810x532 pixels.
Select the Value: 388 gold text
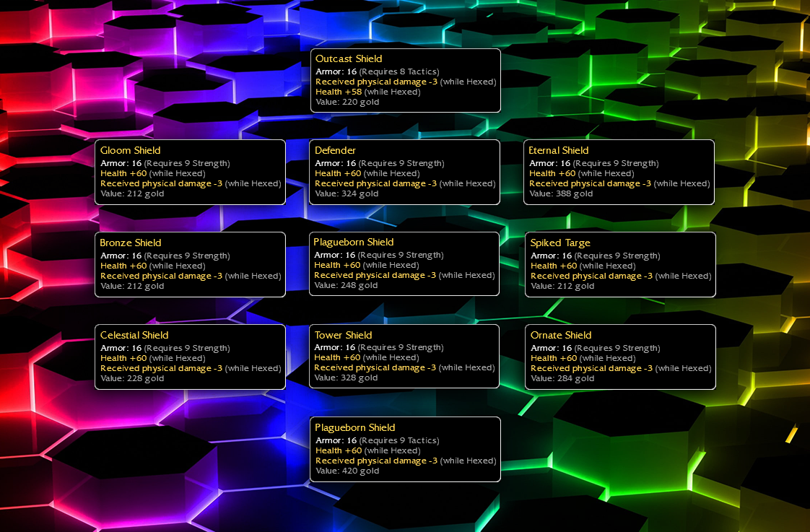pos(561,193)
